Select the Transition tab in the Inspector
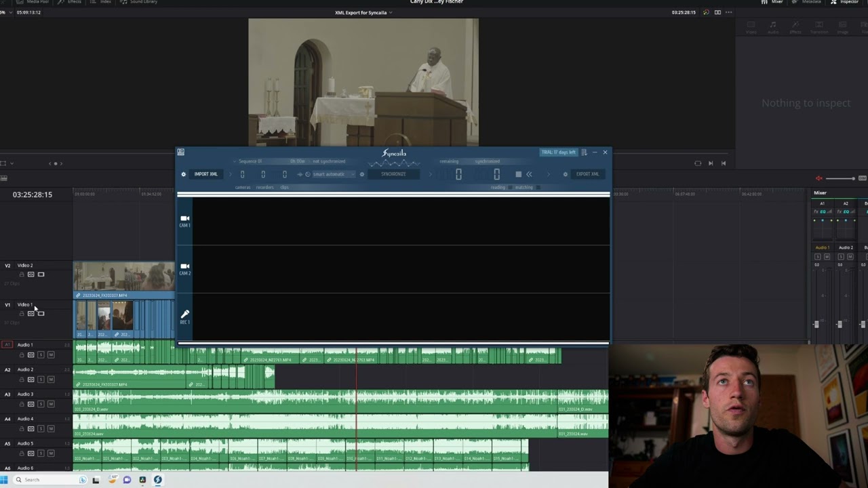Image resolution: width=868 pixels, height=488 pixels. (x=819, y=27)
